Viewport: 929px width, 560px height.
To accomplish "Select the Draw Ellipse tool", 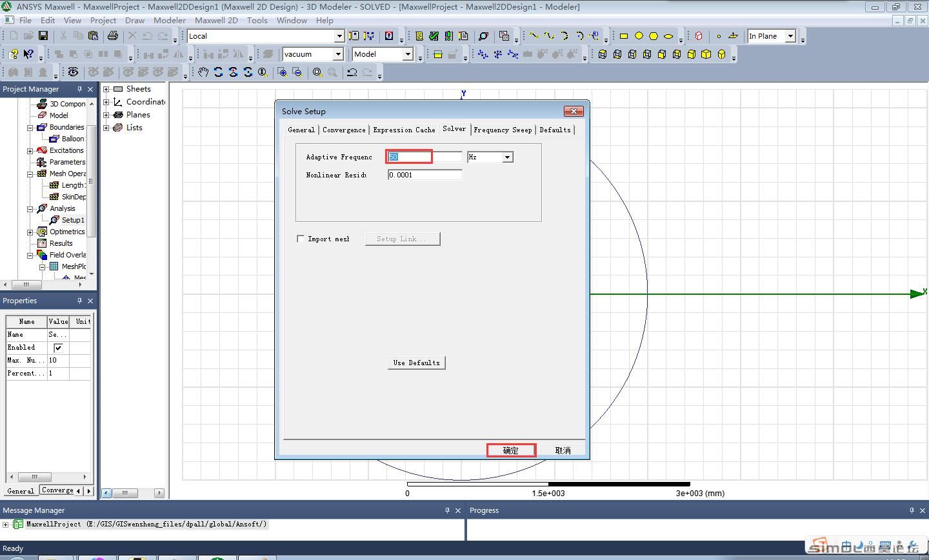I will click(x=668, y=35).
